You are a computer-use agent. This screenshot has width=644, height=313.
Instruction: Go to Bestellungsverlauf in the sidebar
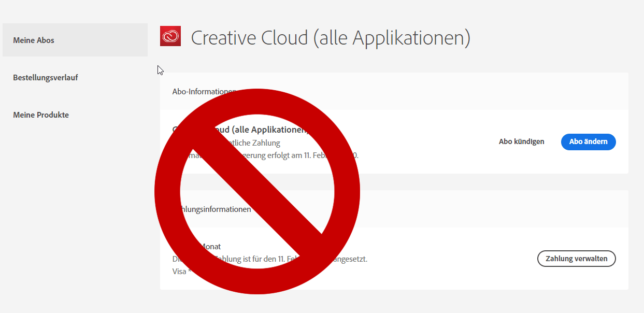coord(46,78)
